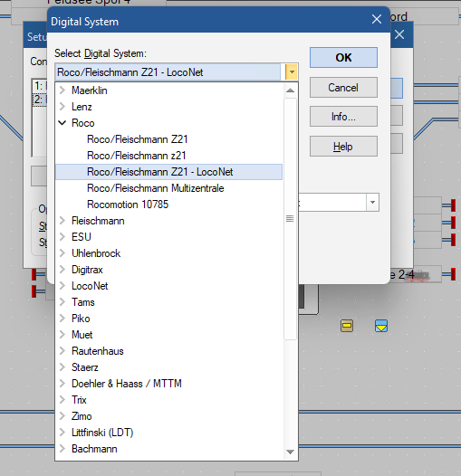Click the Staerz label

[x=85, y=367]
